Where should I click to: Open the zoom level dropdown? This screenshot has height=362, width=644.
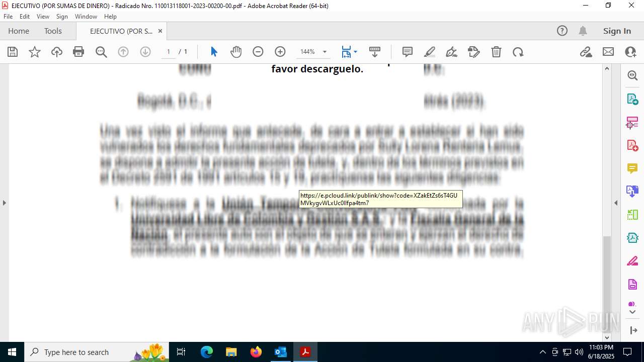325,52
